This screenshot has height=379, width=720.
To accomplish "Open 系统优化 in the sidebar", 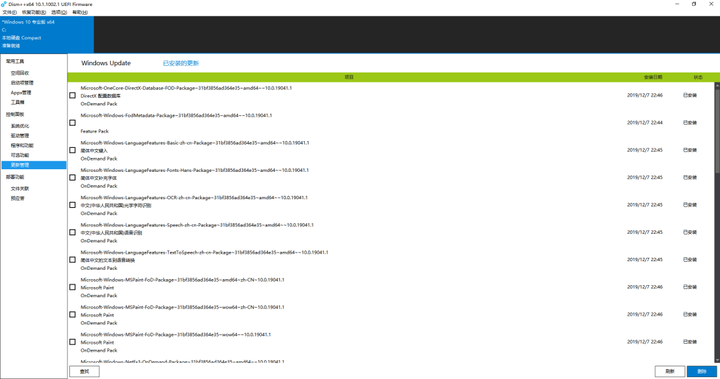I will pyautogui.click(x=20, y=126).
